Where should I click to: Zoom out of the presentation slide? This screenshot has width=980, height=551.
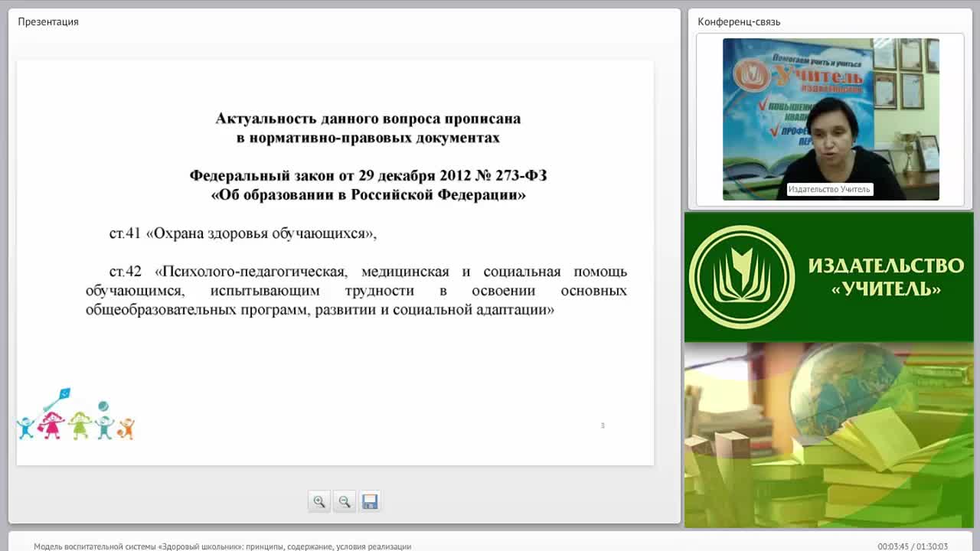click(x=345, y=501)
